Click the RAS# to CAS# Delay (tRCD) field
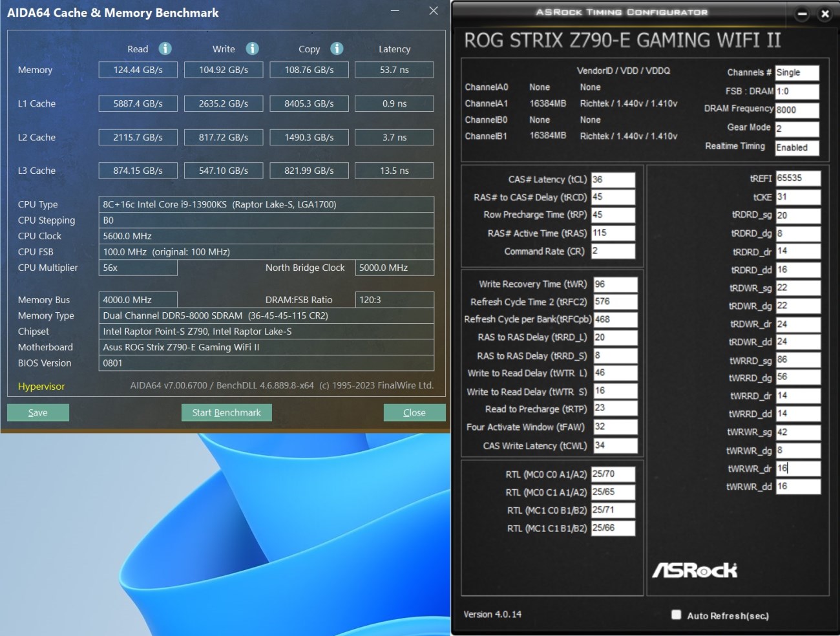Viewport: 840px width, 636px height. coord(613,197)
